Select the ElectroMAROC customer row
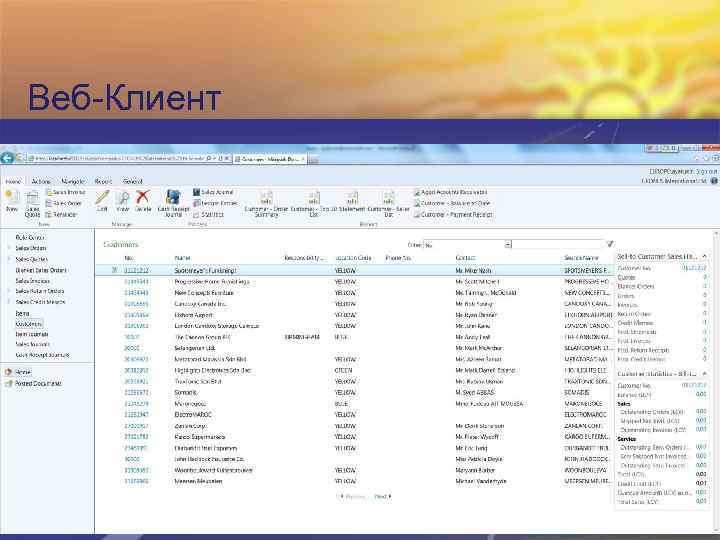The width and height of the screenshot is (720, 540). [354, 415]
